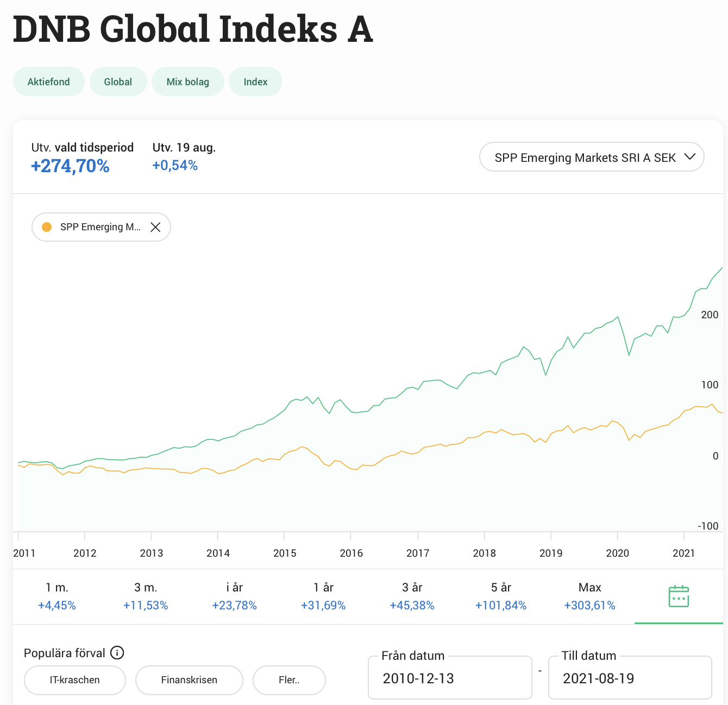This screenshot has width=728, height=705.
Task: Choose the IT-kraschen preset
Action: 75,680
